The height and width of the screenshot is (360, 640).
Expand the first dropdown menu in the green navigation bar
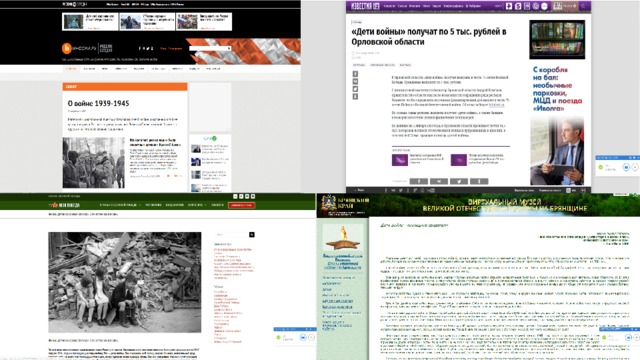tap(120, 205)
